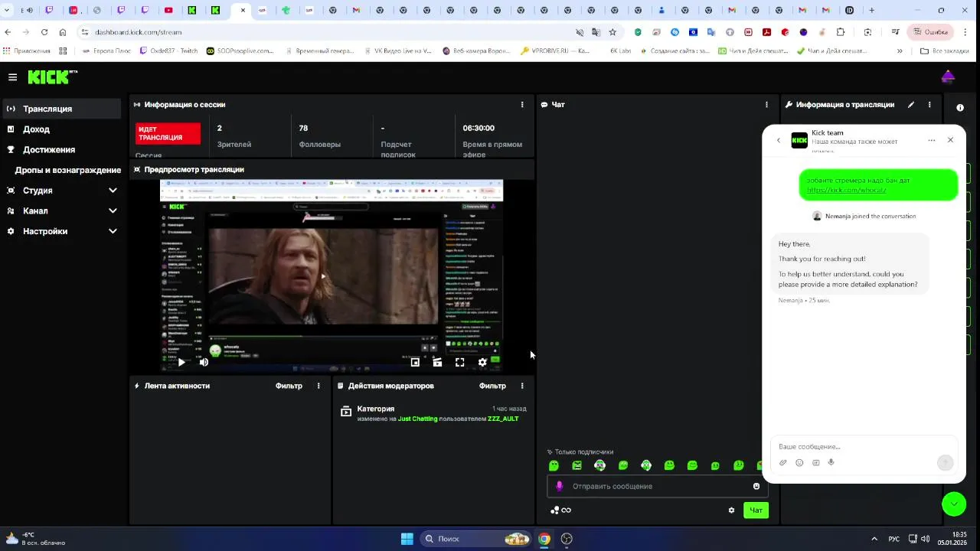Click the taskbar Поиск search box
The height and width of the screenshot is (551, 980).
pos(476,539)
